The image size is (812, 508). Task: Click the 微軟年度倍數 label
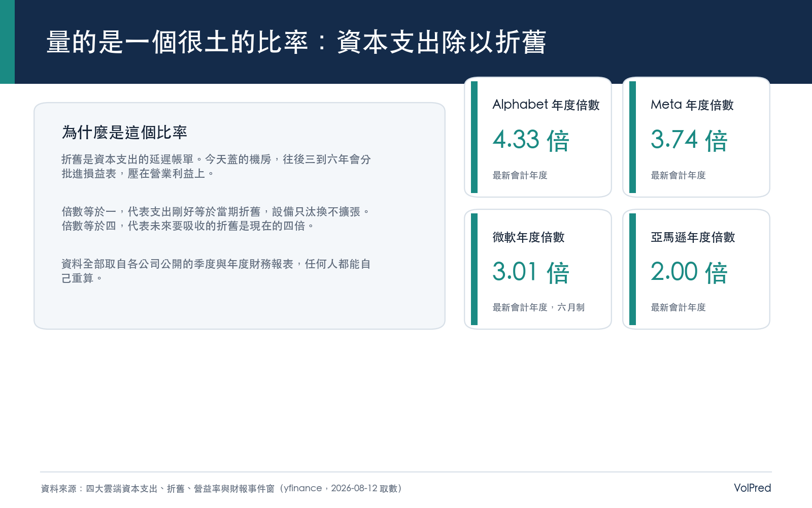click(x=528, y=237)
